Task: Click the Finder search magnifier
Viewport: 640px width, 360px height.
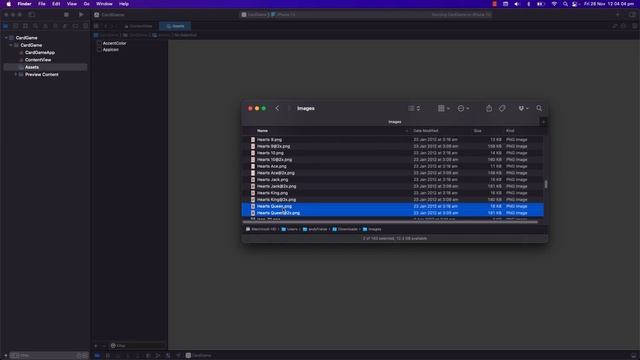Action: tap(539, 108)
